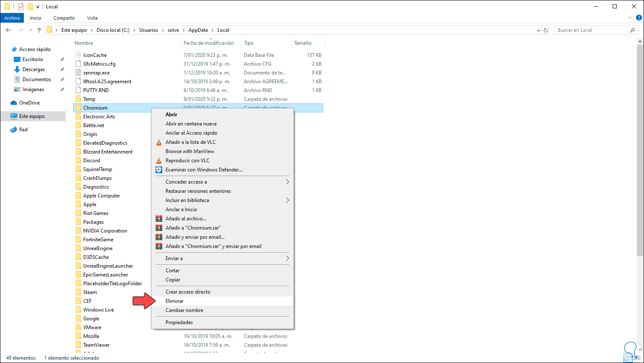The image size is (644, 363).
Task: Select Cortar in the context menu
Action: 222,271
